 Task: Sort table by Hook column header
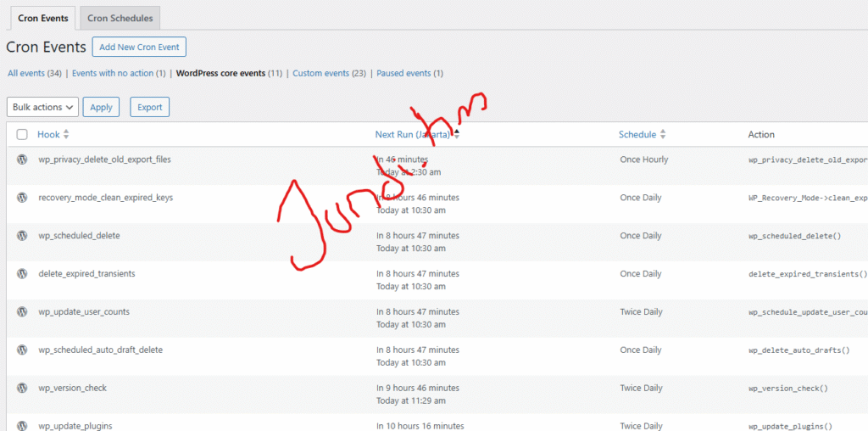tap(48, 134)
